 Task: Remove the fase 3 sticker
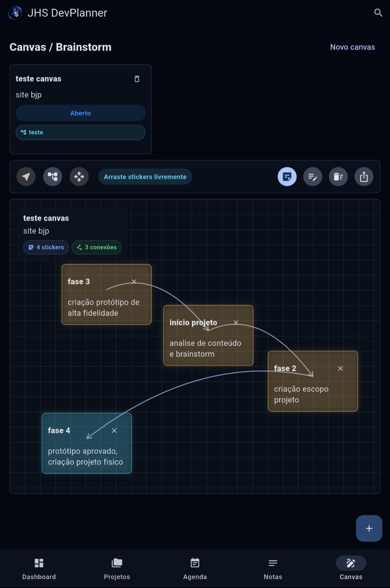134,281
